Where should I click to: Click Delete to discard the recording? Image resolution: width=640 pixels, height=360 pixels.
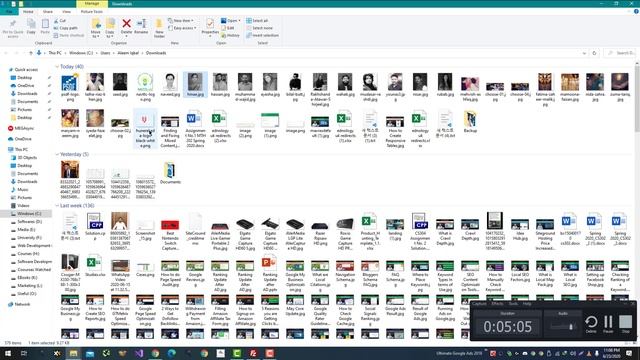(591, 324)
